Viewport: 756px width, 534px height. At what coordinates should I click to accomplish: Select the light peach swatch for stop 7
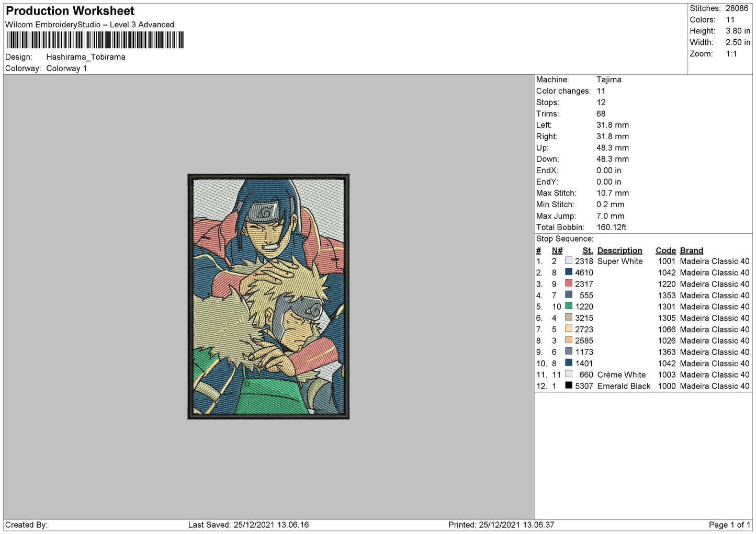[x=569, y=329]
